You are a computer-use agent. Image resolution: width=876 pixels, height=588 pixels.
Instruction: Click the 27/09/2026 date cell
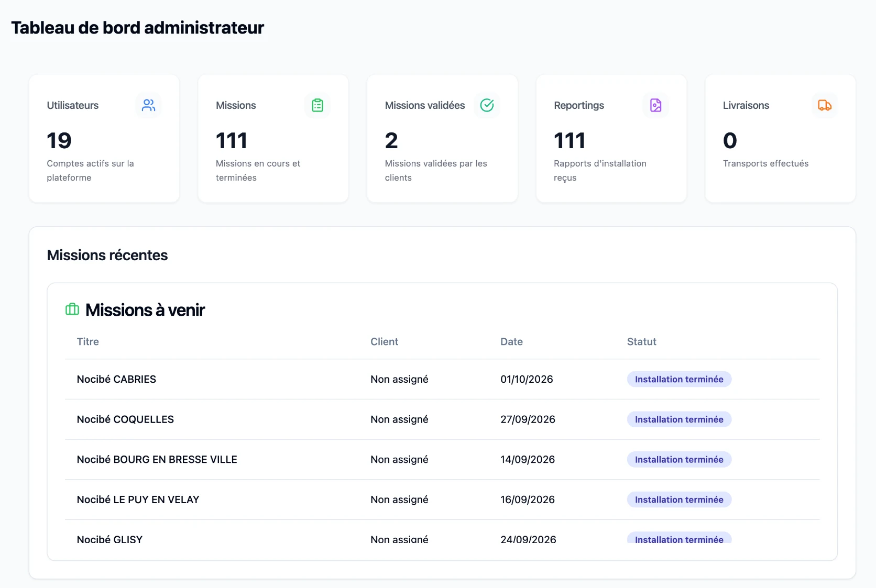click(x=528, y=419)
